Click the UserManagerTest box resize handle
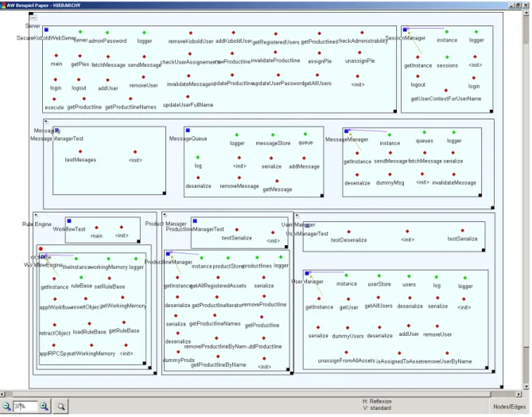This screenshot has width=532, height=417. (x=483, y=250)
